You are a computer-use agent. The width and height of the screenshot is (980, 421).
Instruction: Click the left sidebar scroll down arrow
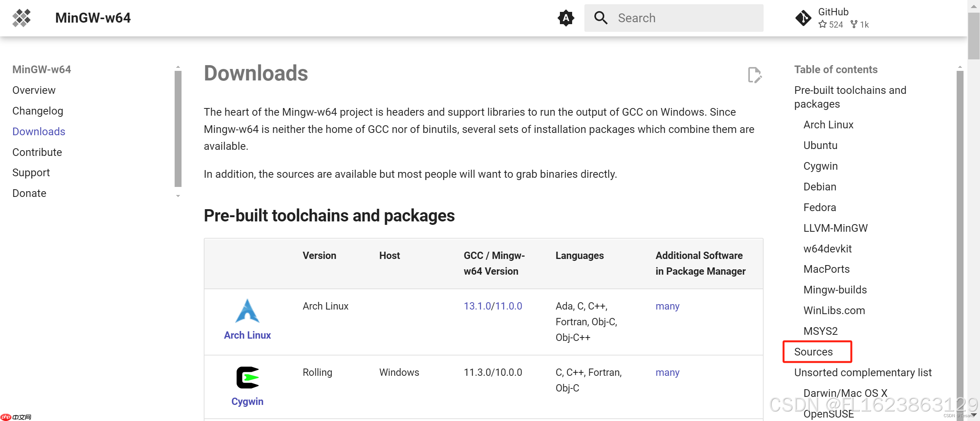click(x=178, y=196)
